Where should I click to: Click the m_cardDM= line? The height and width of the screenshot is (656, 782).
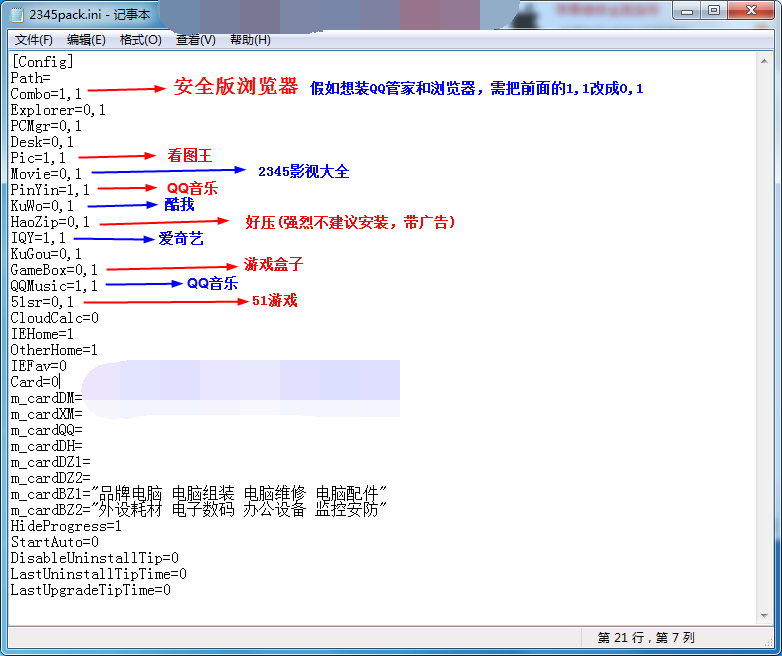[x=46, y=398]
